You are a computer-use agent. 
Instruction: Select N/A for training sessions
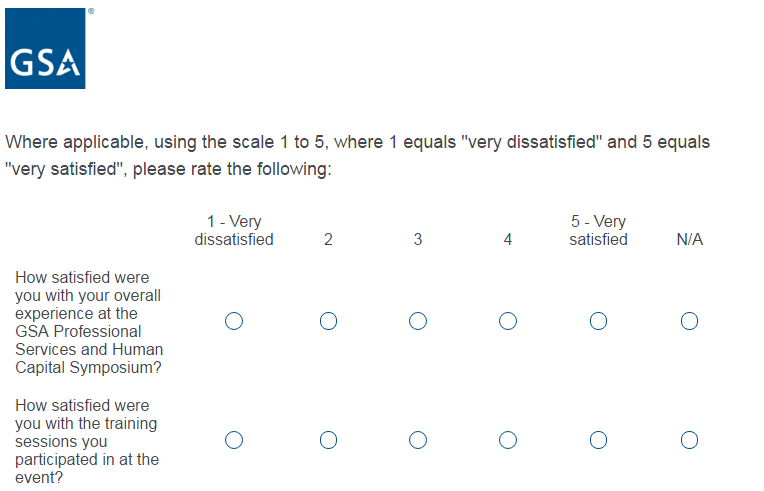coord(689,440)
